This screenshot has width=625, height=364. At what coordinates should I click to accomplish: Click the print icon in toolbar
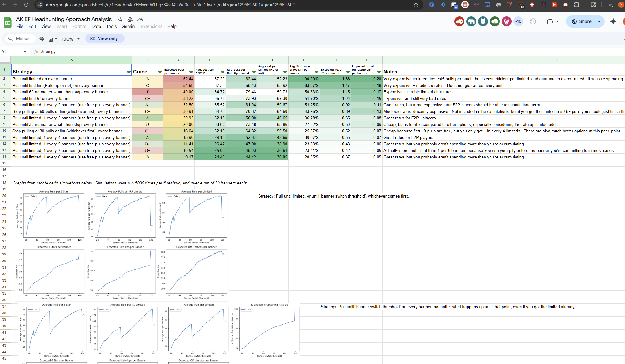[41, 39]
